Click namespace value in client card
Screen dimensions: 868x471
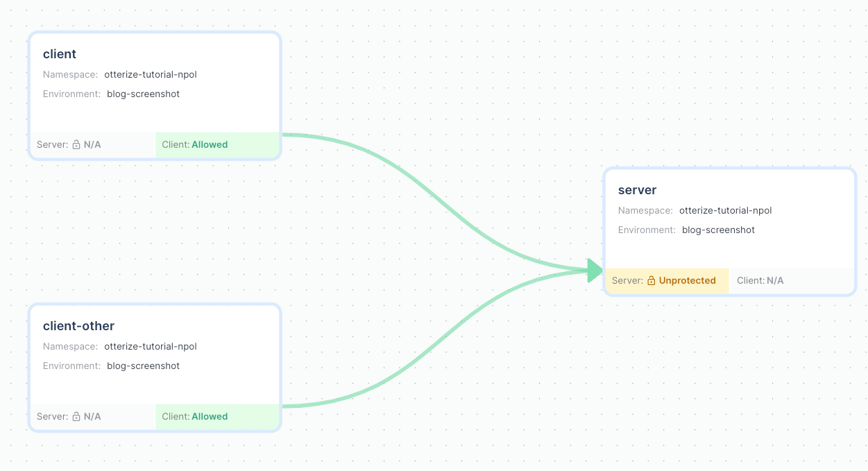pos(151,74)
